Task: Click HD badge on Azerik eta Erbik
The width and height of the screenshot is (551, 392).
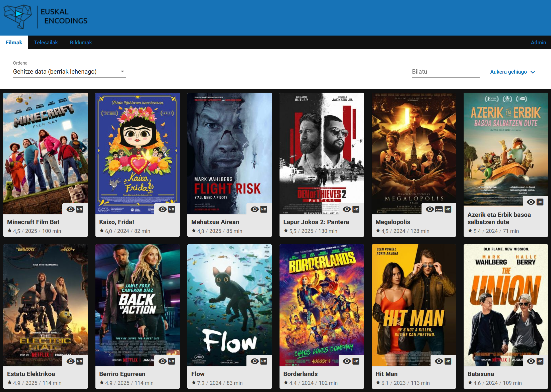Action: pyautogui.click(x=540, y=202)
